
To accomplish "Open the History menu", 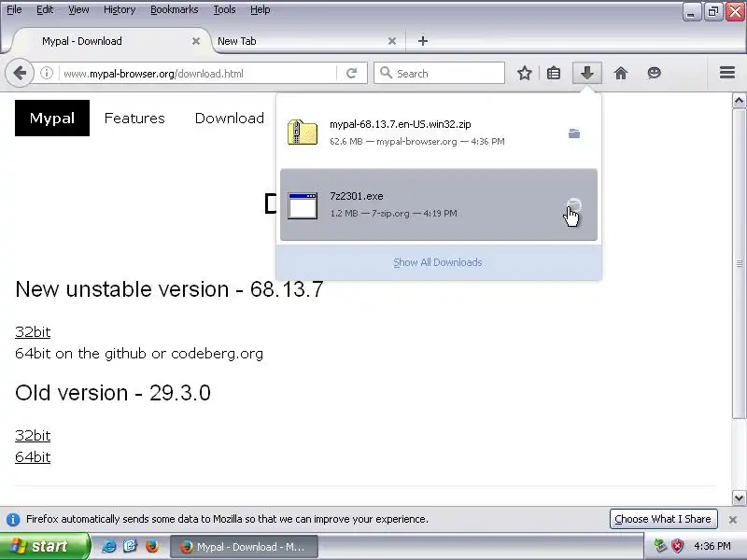I will (x=120, y=9).
